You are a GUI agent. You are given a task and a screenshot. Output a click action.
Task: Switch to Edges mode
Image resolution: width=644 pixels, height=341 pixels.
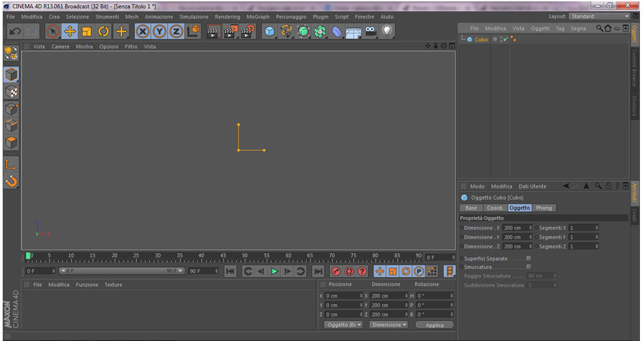click(x=11, y=125)
